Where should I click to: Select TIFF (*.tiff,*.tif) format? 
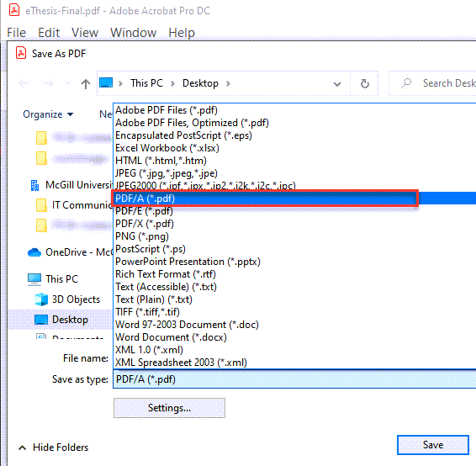pos(147,312)
